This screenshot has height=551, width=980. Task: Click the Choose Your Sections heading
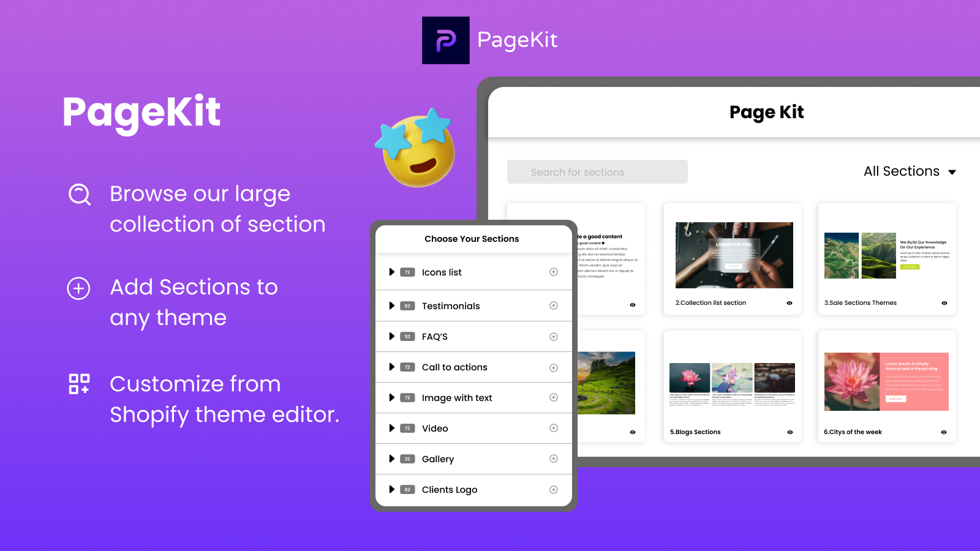coord(472,239)
